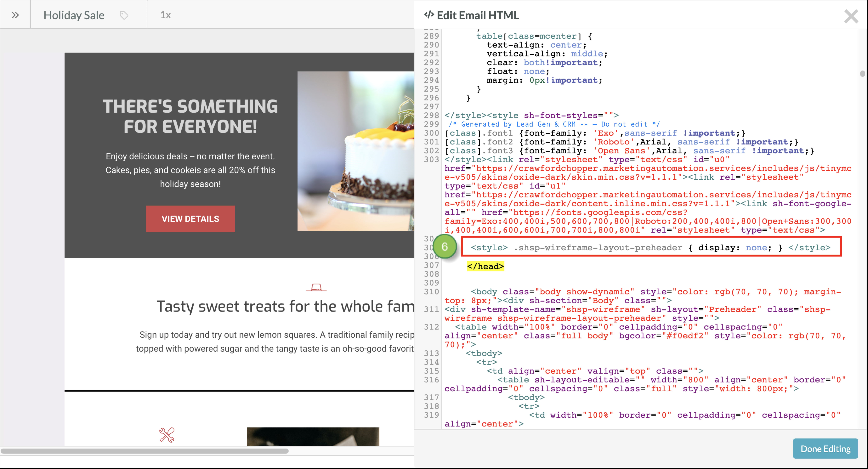Click the 'Generated by Lead Gen & CRM' comment
This screenshot has height=469, width=868.
point(555,124)
